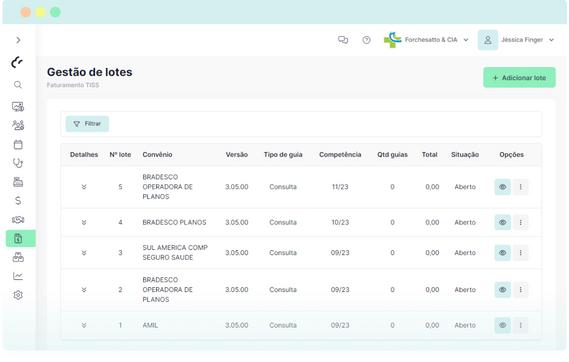This screenshot has width=569, height=362.
Task: Select the SUL AMERICA COMP SEGURO SAUDE cell
Action: click(175, 253)
